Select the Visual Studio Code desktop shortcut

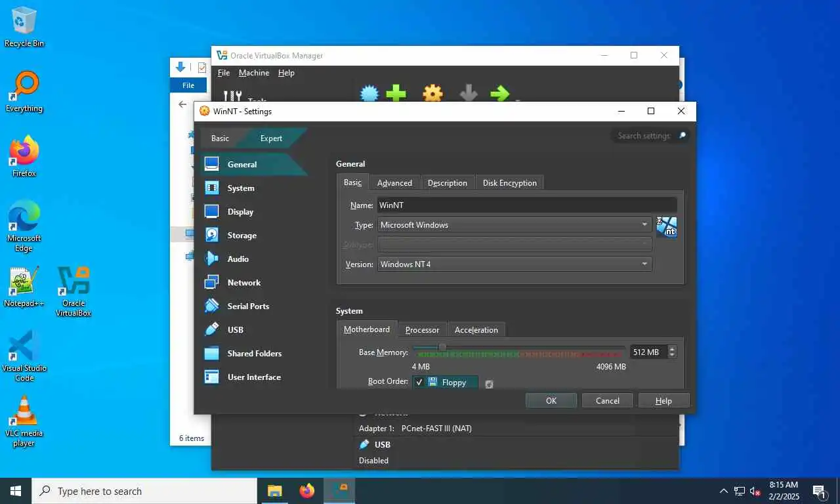point(24,356)
